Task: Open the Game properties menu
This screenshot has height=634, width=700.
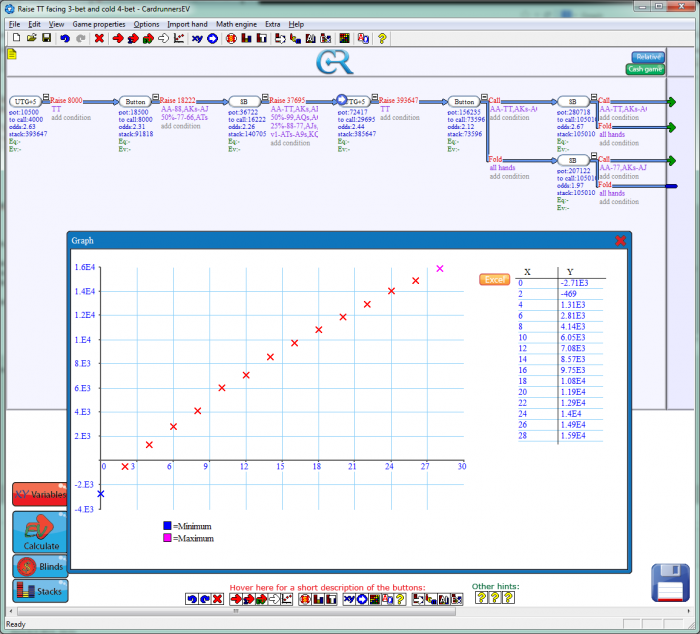Action: click(99, 23)
